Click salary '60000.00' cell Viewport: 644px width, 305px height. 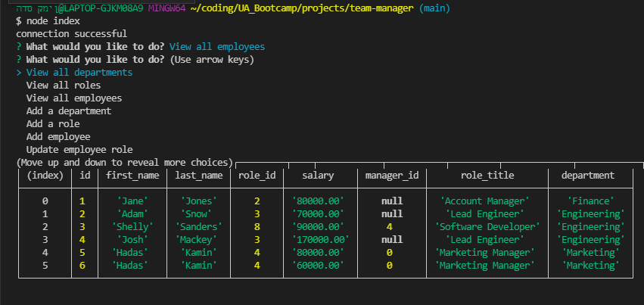pyautogui.click(x=318, y=265)
